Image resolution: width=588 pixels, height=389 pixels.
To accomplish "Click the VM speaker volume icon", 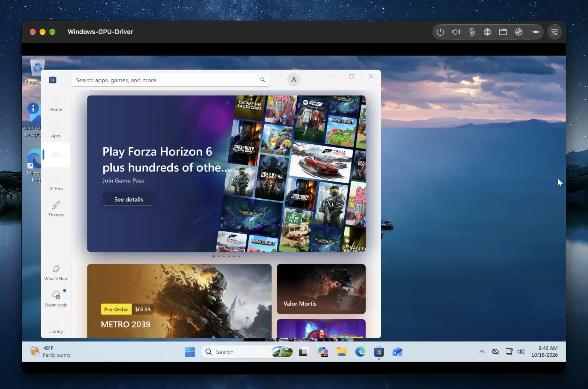I will pyautogui.click(x=456, y=32).
